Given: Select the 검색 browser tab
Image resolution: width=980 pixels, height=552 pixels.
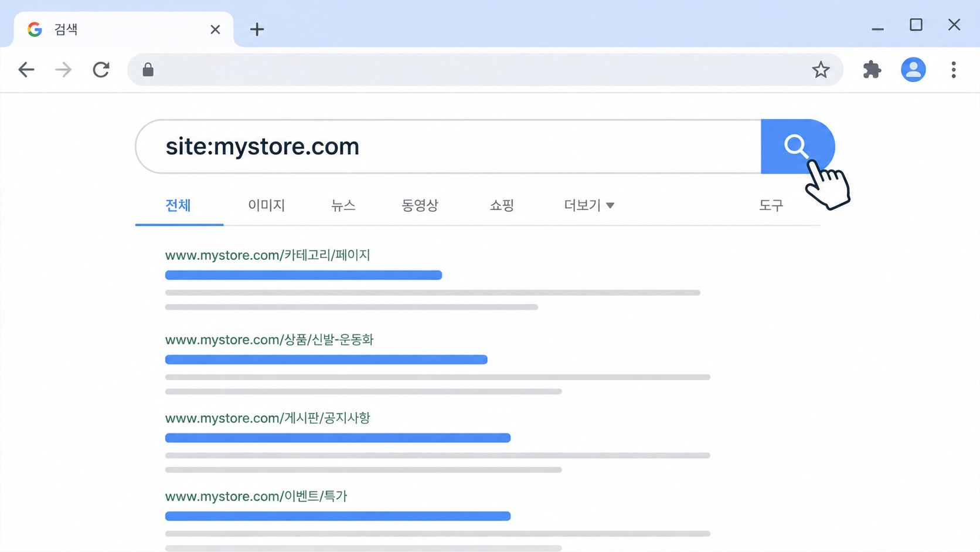Looking at the screenshot, I should (124, 29).
